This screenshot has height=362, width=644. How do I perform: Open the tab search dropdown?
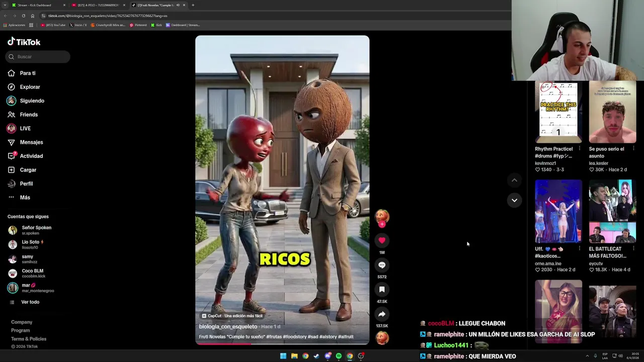click(5, 5)
